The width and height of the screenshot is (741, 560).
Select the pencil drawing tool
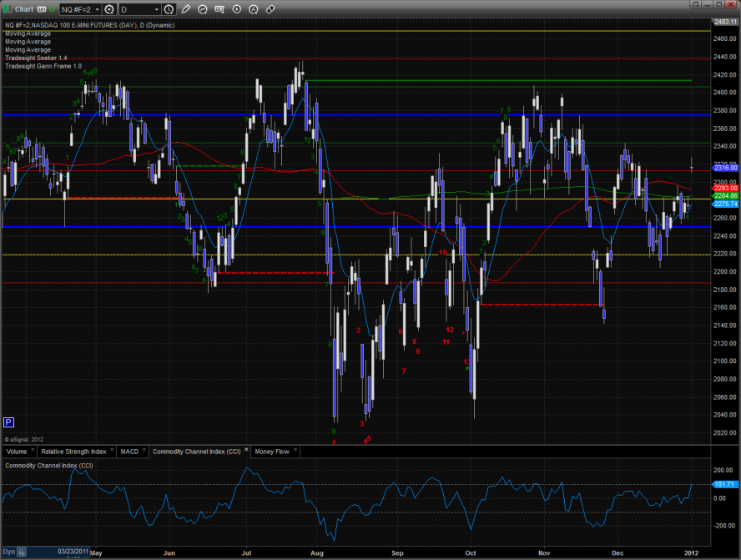point(186,9)
